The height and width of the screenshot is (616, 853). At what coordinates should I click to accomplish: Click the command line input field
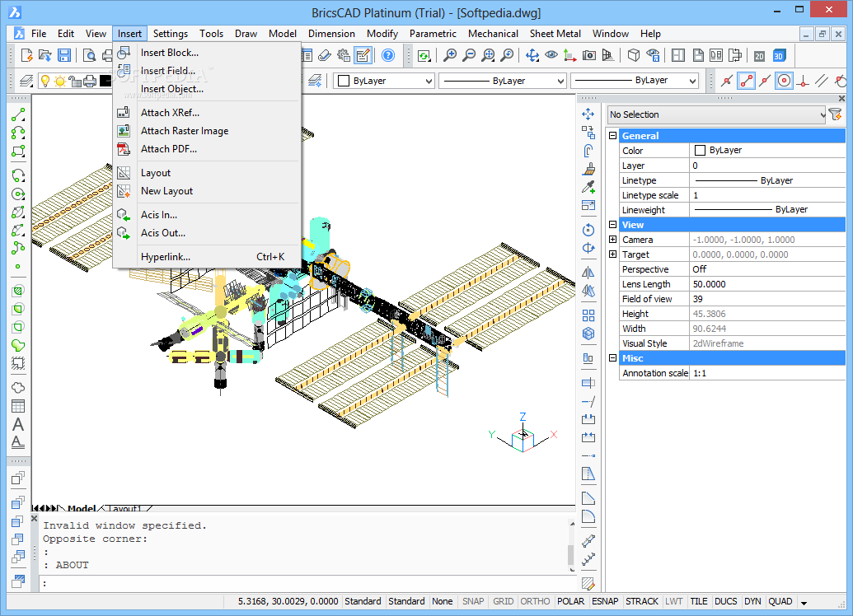(x=307, y=583)
